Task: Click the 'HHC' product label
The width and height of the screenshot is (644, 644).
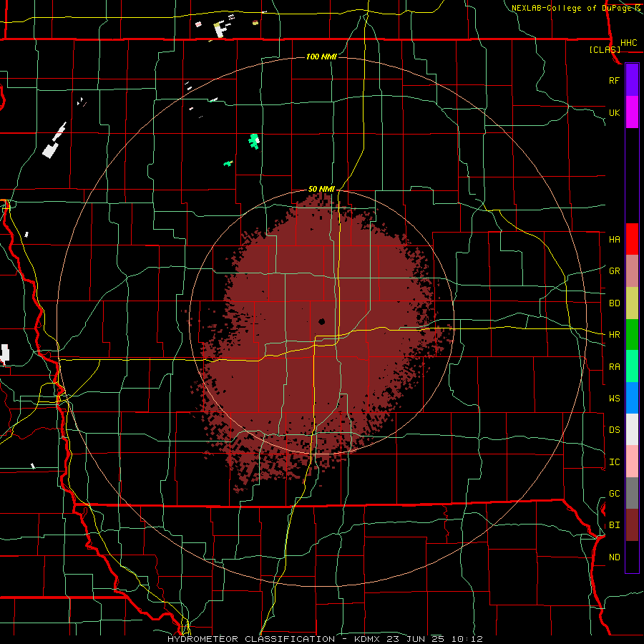Action: click(x=629, y=43)
